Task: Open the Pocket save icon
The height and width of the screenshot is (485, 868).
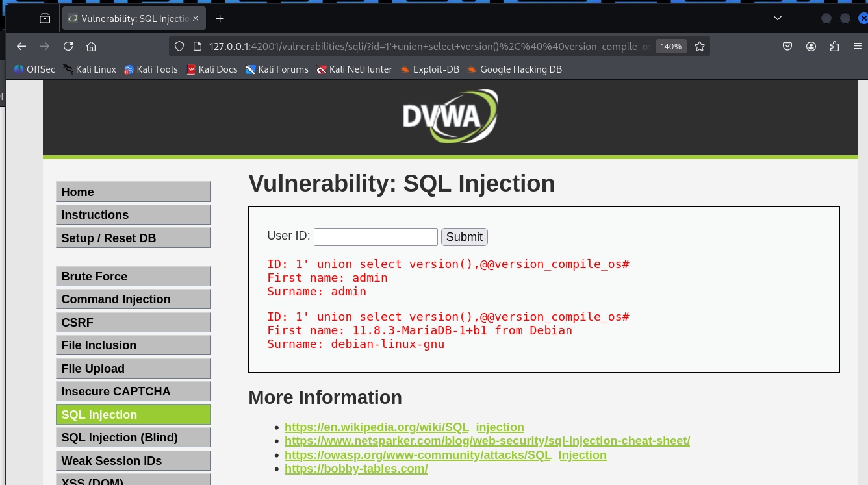Action: (x=787, y=46)
